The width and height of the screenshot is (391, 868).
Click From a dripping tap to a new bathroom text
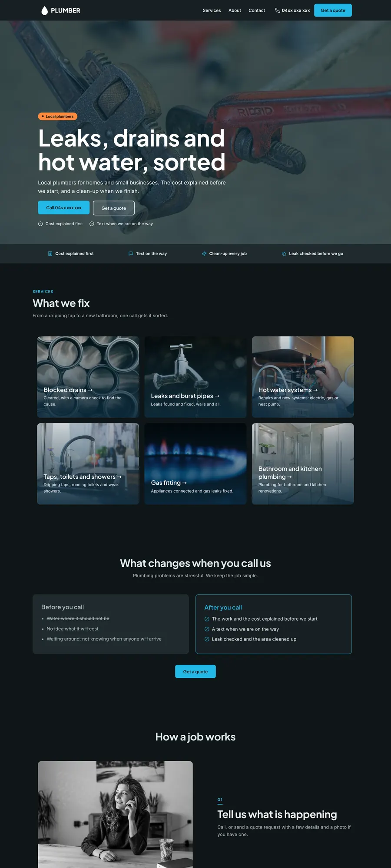100,316
